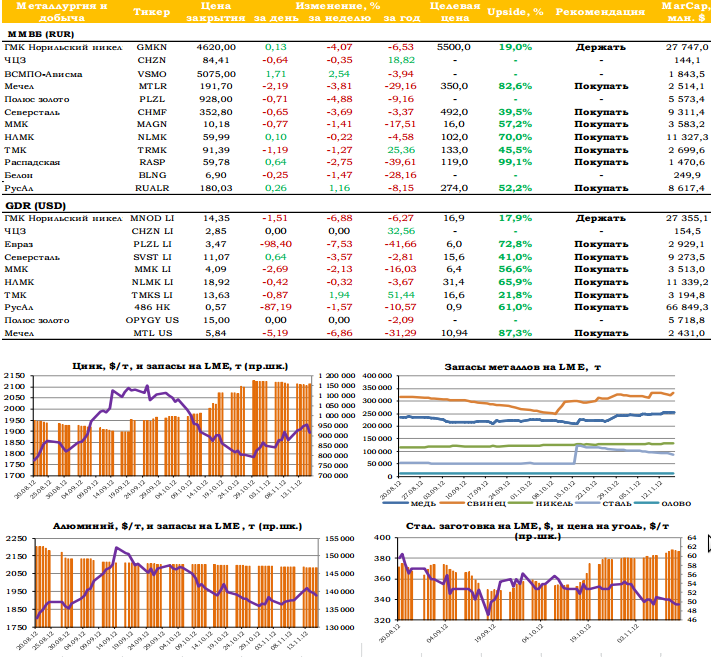Click the 'олово' legend entry
Image resolution: width=711 pixels, height=671 pixels.
[x=662, y=503]
